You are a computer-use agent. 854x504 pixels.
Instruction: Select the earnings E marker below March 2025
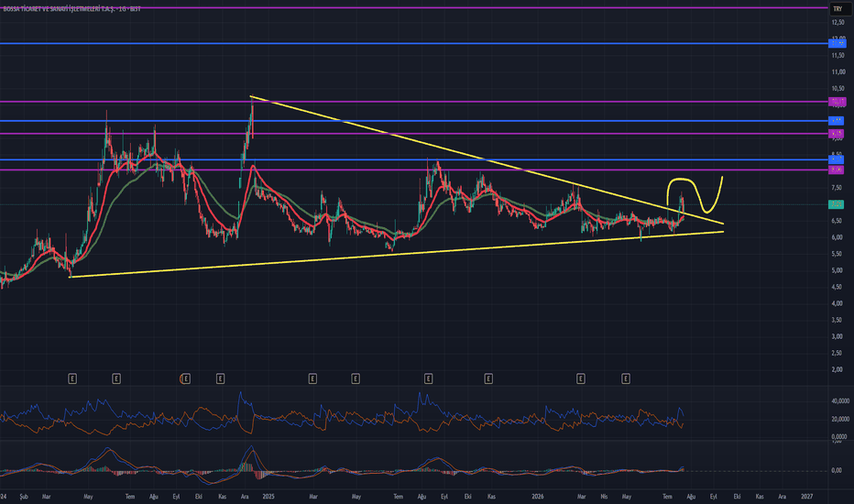tap(312, 378)
